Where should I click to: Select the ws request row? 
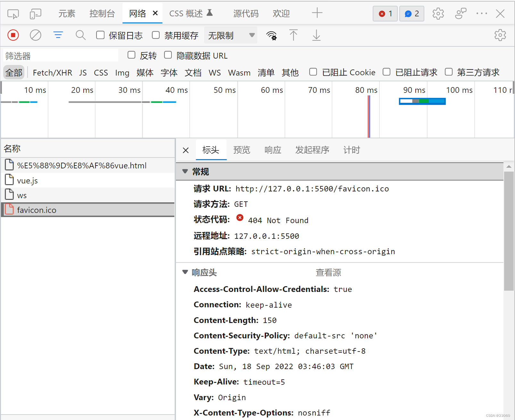[x=88, y=195]
